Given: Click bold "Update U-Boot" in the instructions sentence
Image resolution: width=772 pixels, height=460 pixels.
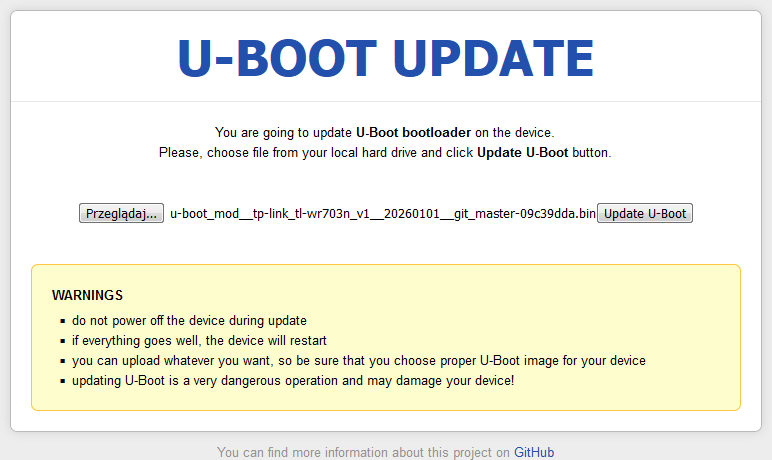Looking at the screenshot, I should coord(522,153).
